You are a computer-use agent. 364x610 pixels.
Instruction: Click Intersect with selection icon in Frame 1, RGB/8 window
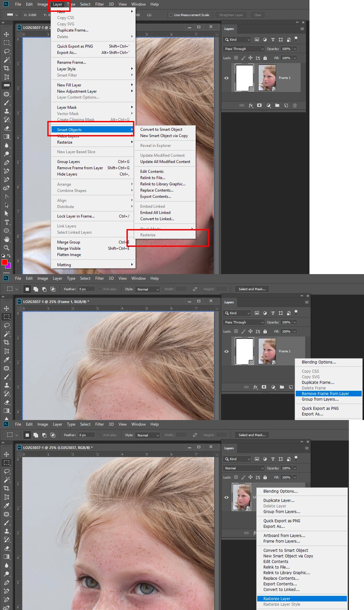[x=53, y=289]
